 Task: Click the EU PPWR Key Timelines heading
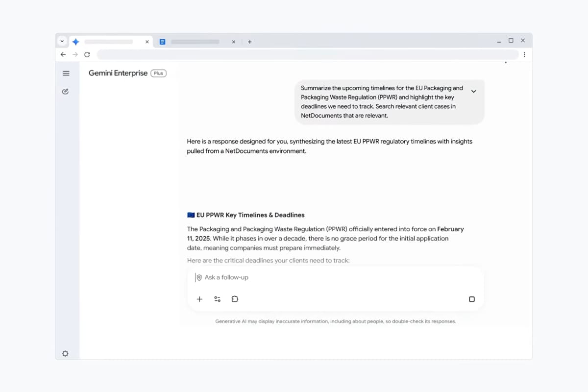click(246, 215)
